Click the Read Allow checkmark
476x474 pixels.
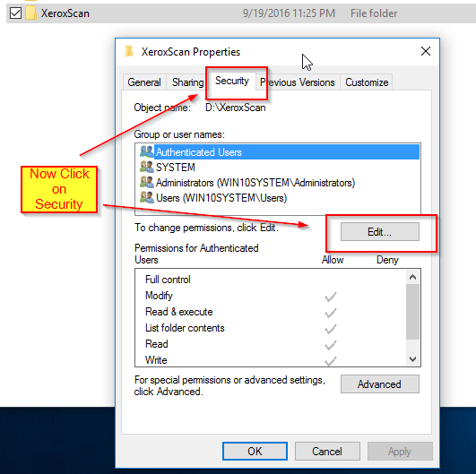pos(331,345)
